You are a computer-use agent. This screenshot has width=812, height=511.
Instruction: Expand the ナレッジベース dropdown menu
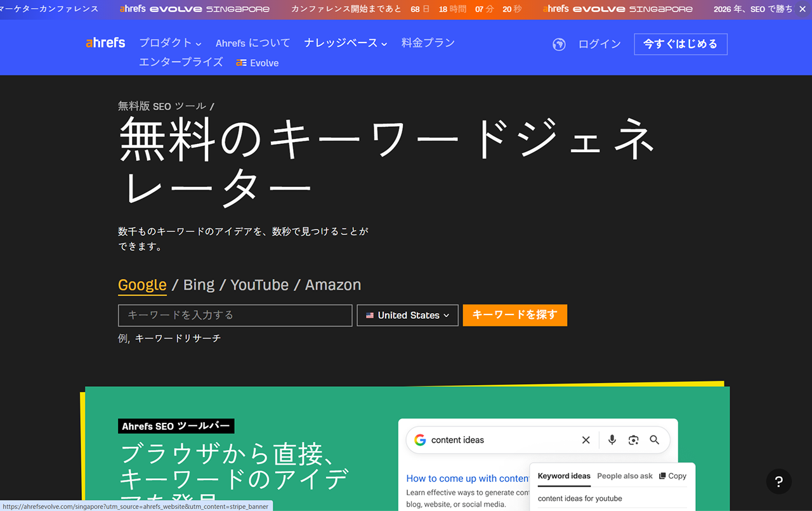tap(345, 43)
